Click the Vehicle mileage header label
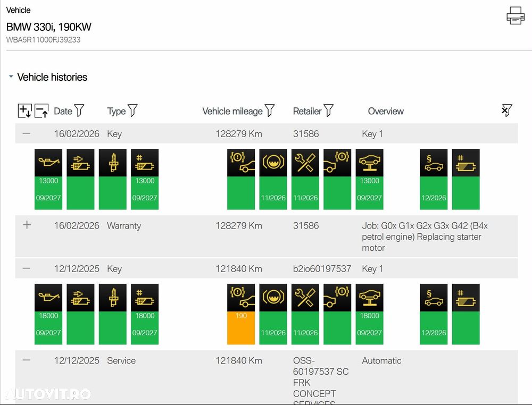The height and width of the screenshot is (405, 532). (232, 111)
